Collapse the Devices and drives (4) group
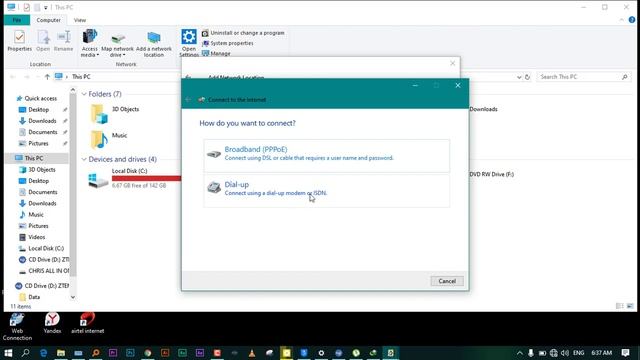Screen dimensions: 640x360 click(84, 159)
